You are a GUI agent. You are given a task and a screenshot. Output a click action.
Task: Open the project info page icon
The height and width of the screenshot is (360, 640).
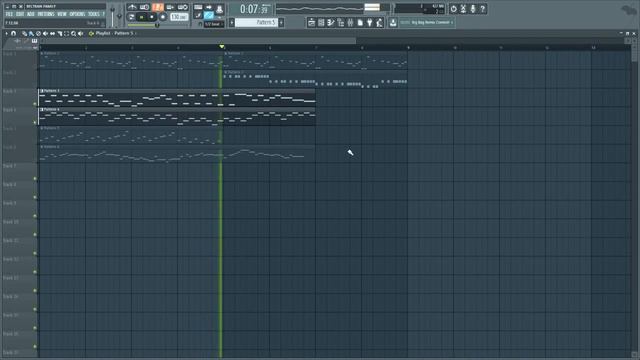pyautogui.click(x=360, y=22)
